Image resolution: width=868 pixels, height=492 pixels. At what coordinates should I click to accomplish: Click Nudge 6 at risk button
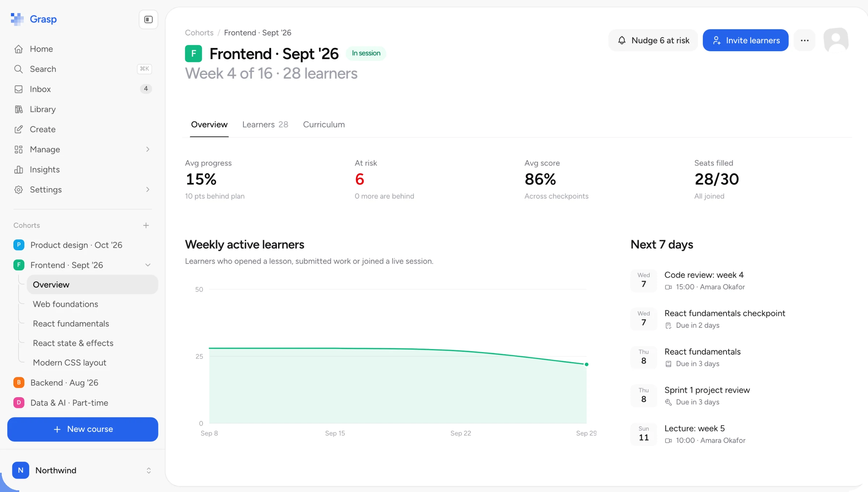pos(653,40)
